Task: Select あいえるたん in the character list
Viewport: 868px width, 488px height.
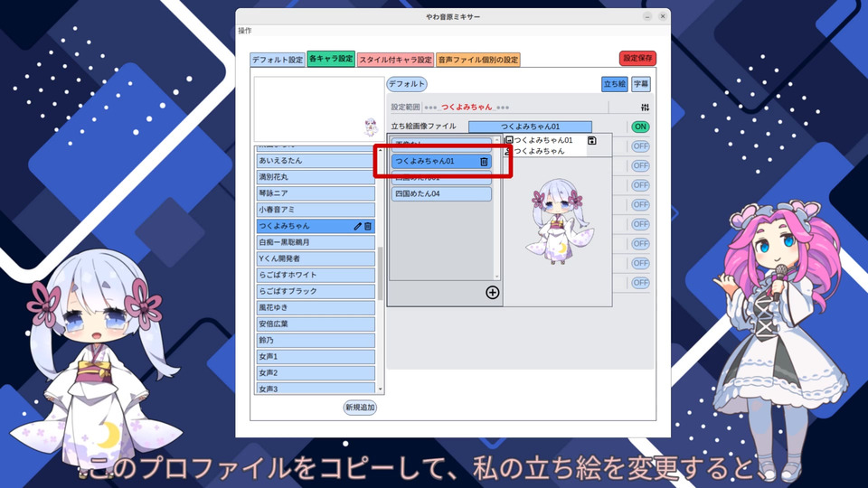Action: (316, 161)
